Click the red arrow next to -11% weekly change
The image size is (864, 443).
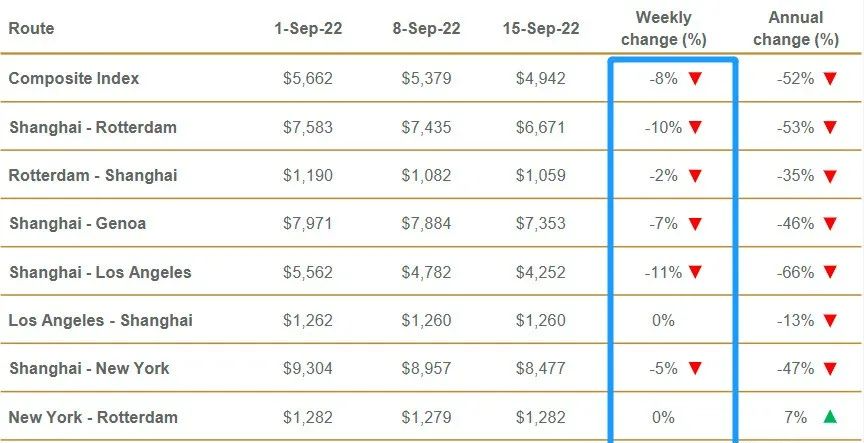pyautogui.click(x=695, y=272)
